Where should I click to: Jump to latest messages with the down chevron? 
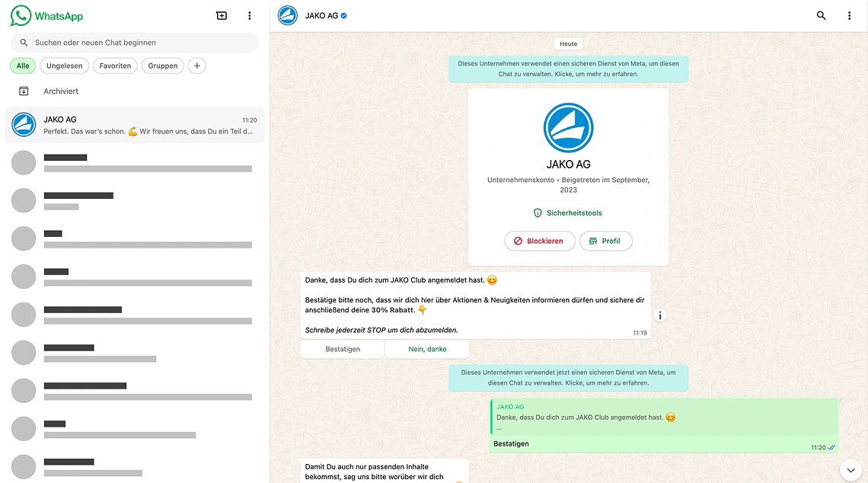[850, 470]
